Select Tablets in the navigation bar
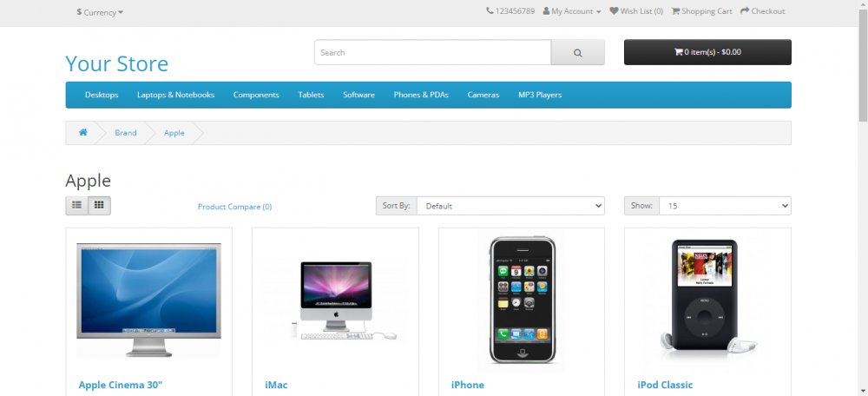The image size is (868, 396). pos(311,95)
